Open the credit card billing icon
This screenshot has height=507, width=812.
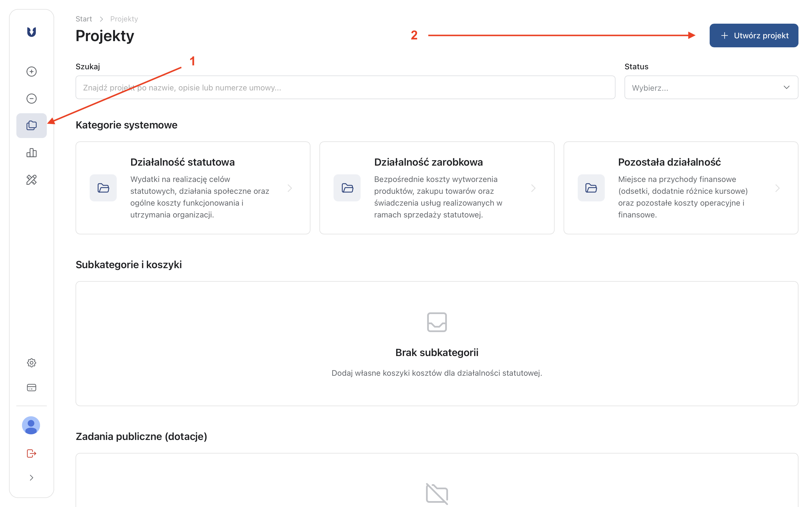coord(32,388)
